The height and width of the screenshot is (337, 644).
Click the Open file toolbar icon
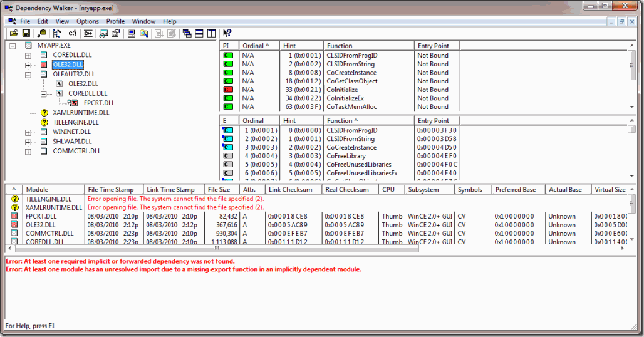click(14, 34)
